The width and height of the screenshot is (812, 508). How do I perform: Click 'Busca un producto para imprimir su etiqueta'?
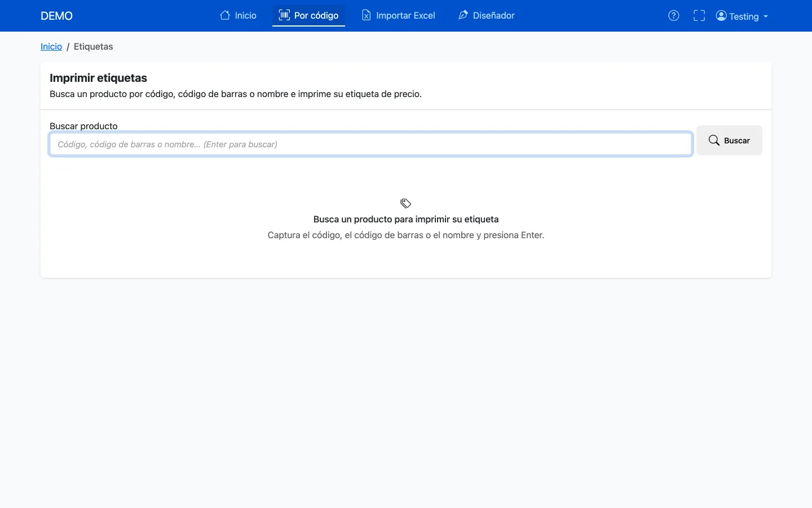click(406, 219)
